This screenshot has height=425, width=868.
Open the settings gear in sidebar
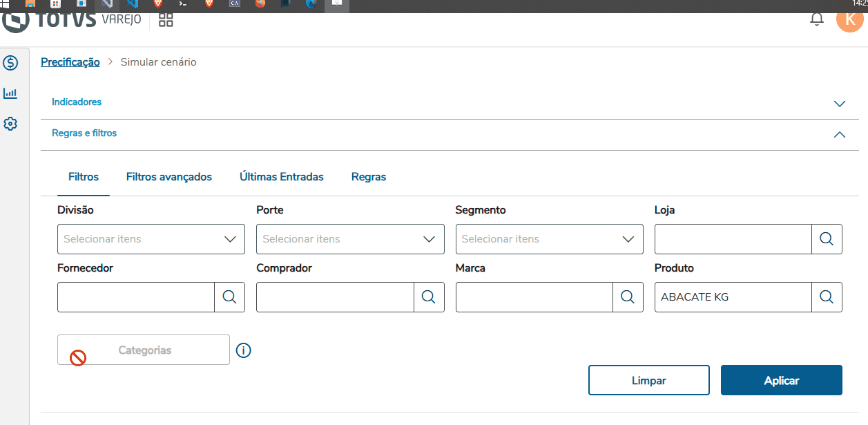pos(10,124)
